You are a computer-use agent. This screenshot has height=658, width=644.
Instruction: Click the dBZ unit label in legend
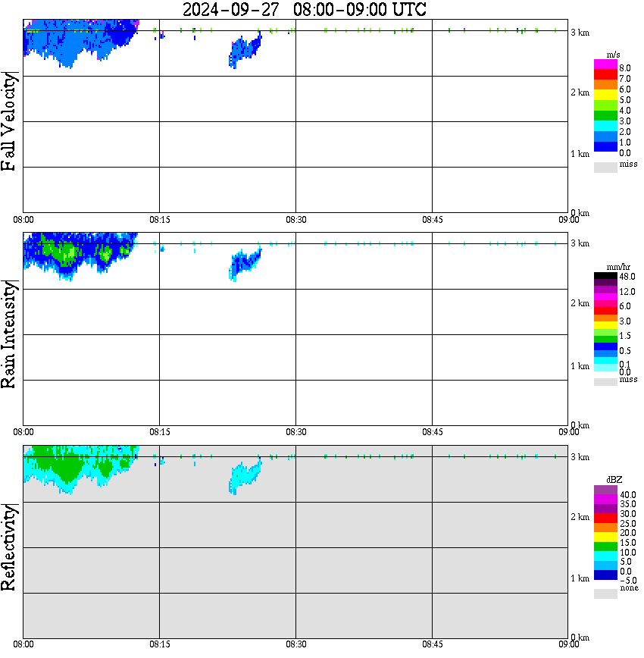[x=614, y=480]
